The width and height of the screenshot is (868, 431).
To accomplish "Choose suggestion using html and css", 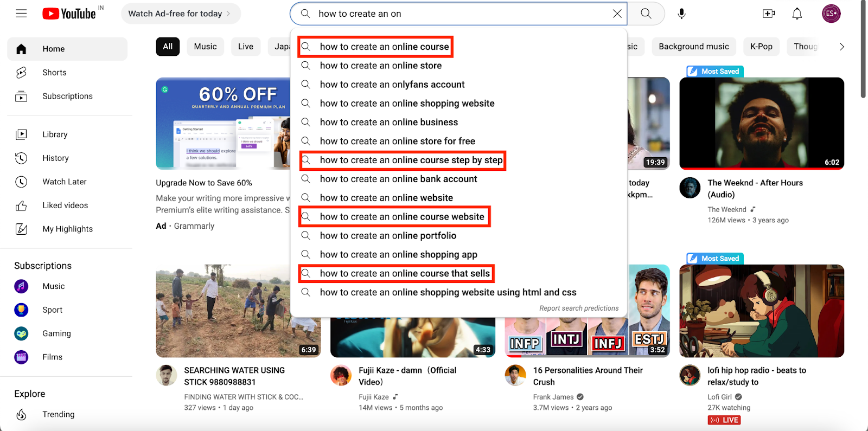I will [x=458, y=292].
